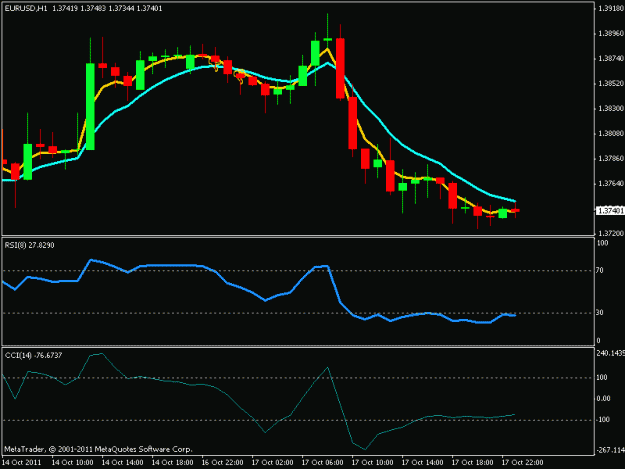This screenshot has width=625, height=469.
Task: Click the 14 Oct 14:00 time label
Action: coord(122,463)
